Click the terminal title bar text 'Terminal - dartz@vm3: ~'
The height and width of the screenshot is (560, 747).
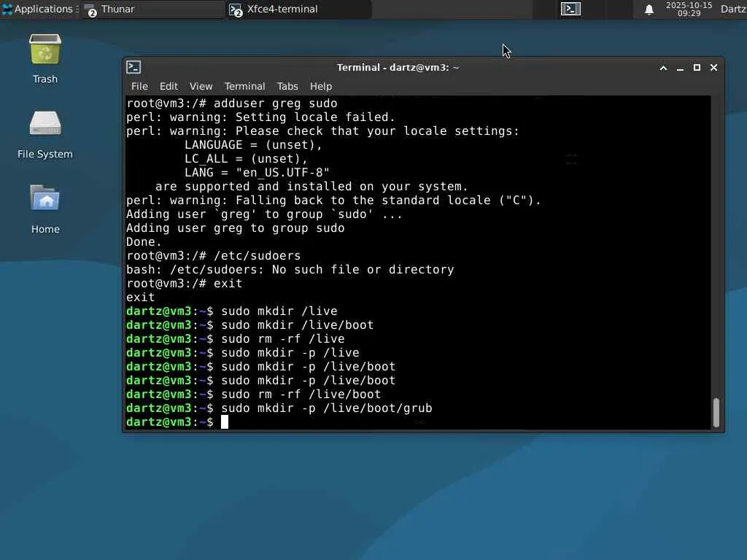tap(398, 68)
